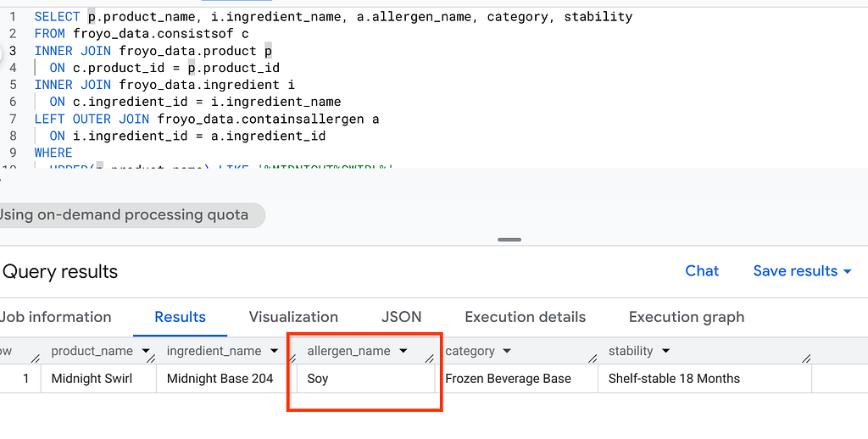Click the c.ingredient_id = i.ingredient_name line

click(x=195, y=102)
